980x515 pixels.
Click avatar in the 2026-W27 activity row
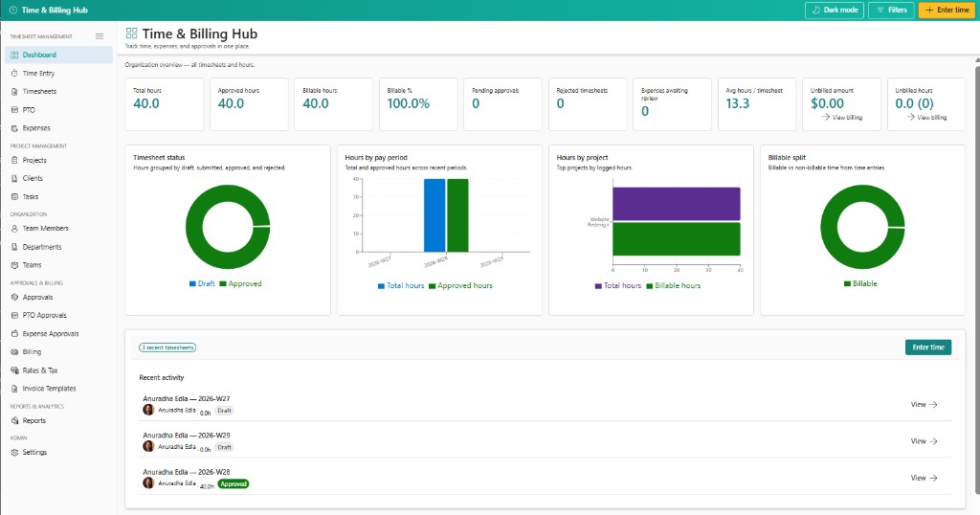pyautogui.click(x=148, y=410)
